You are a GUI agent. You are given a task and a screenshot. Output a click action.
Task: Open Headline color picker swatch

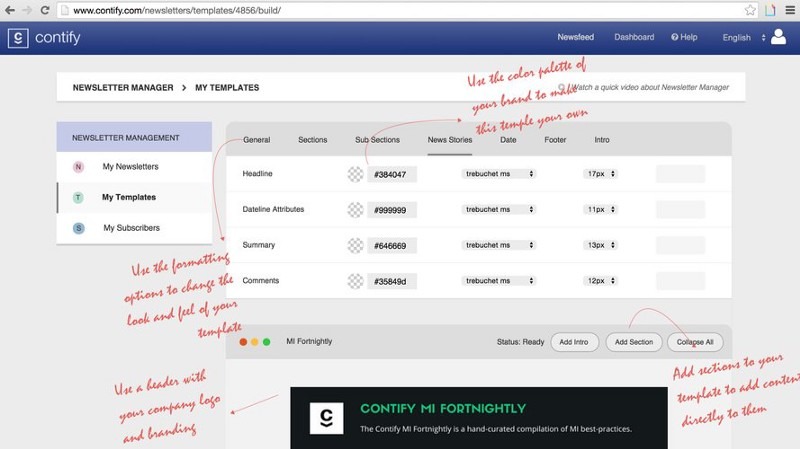[x=355, y=174]
